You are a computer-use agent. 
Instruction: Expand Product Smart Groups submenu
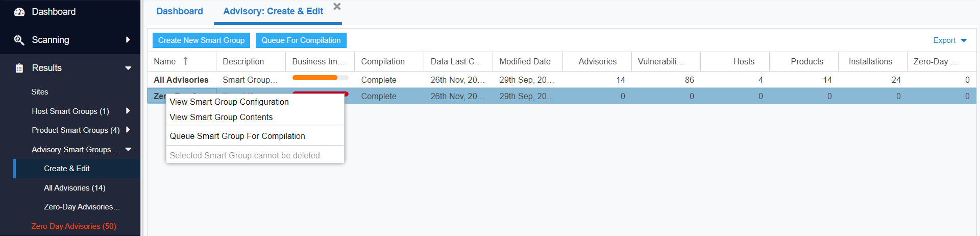point(128,130)
